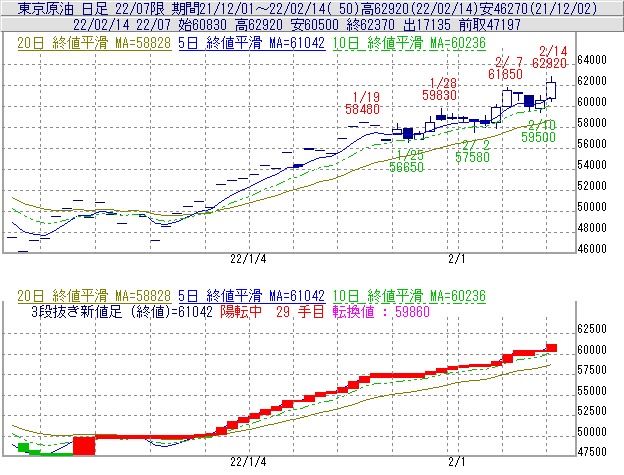This screenshot has width=624, height=475.
Task: Click the 1/19 58480 high label
Action: point(363,103)
